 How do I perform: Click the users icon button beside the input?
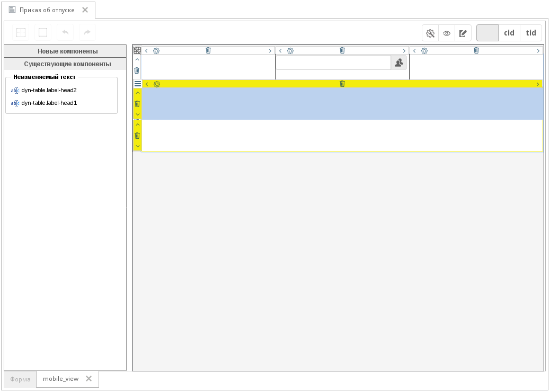click(399, 63)
